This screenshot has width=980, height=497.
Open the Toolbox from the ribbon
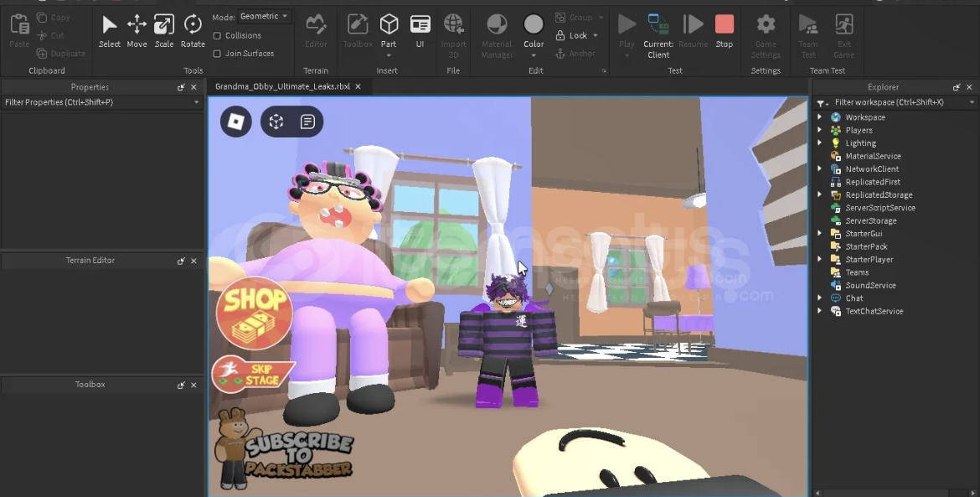(358, 31)
